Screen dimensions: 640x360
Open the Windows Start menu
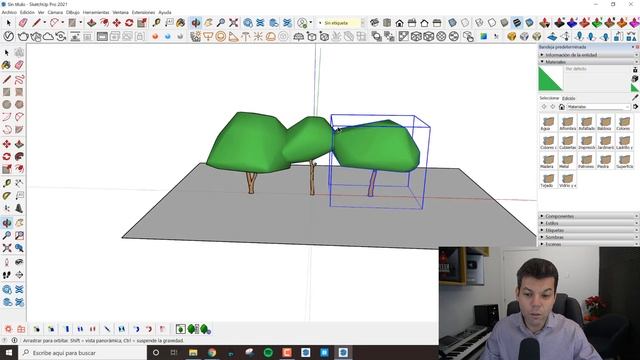(9, 353)
